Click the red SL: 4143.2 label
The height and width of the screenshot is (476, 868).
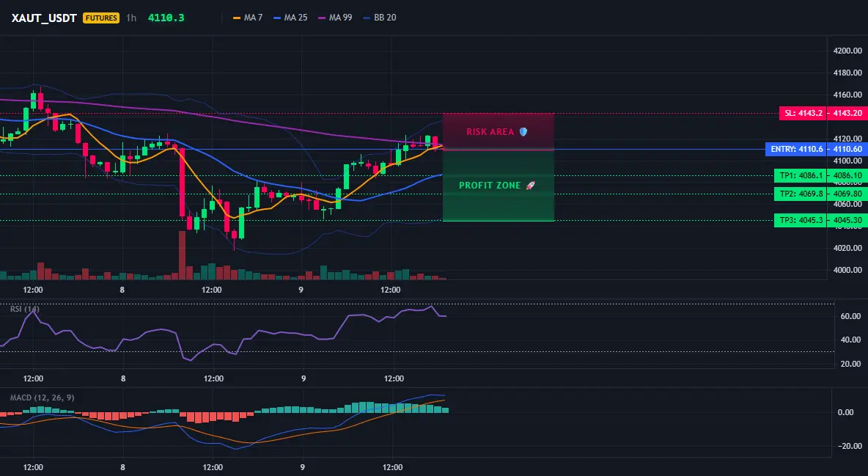click(803, 113)
